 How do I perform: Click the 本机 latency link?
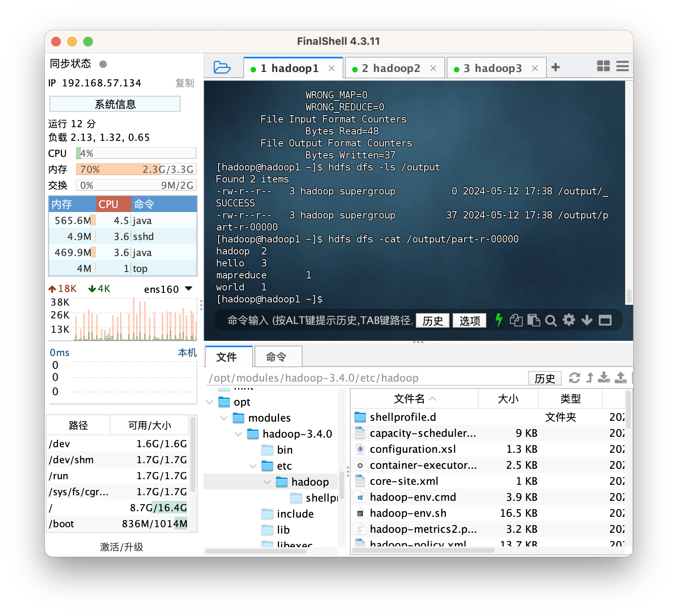(x=187, y=352)
